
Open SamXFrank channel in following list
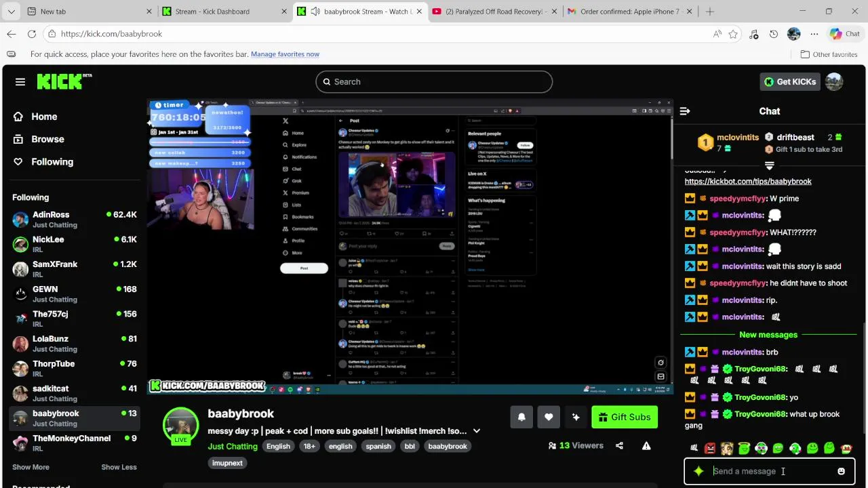(75, 269)
